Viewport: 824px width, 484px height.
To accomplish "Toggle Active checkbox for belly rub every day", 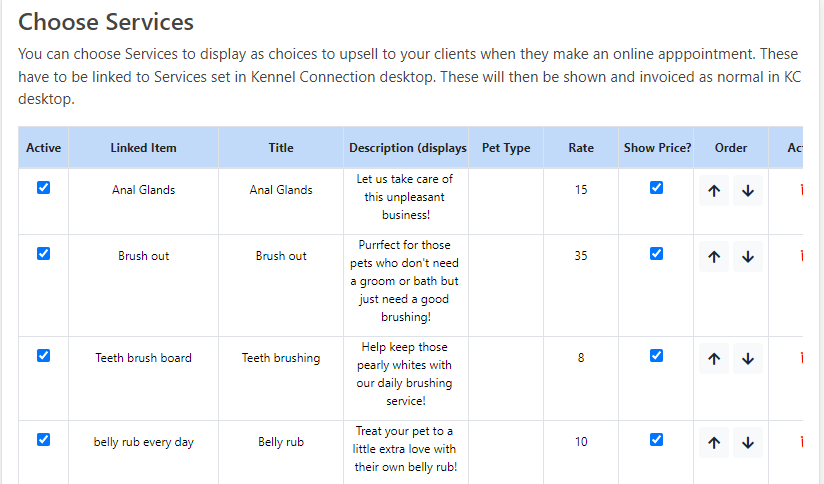I will tap(44, 440).
